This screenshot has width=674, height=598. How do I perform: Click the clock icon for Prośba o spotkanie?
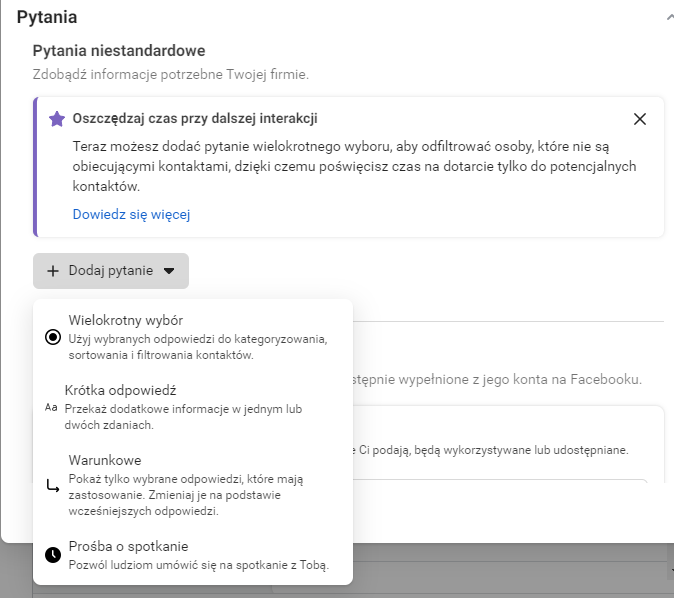[53, 554]
